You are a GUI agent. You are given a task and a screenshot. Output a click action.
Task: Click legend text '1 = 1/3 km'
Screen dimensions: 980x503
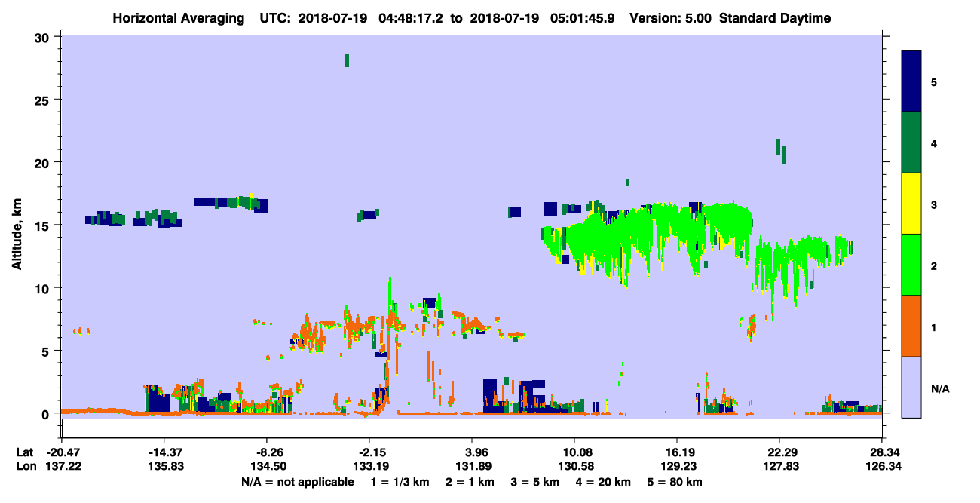pos(398,481)
